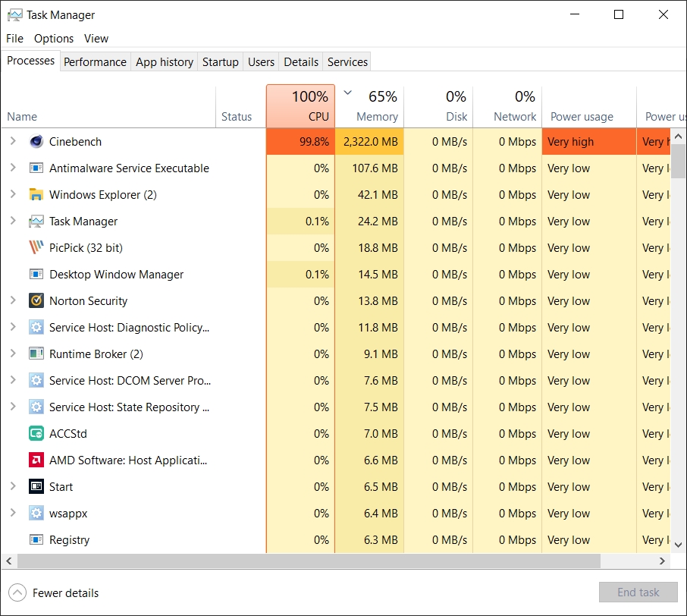The width and height of the screenshot is (687, 616).
Task: Sort processes by the Name column
Action: pyautogui.click(x=108, y=106)
